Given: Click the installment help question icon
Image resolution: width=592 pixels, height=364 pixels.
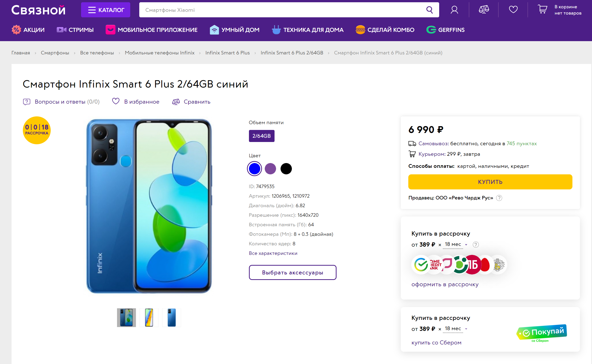Looking at the screenshot, I should click(476, 245).
